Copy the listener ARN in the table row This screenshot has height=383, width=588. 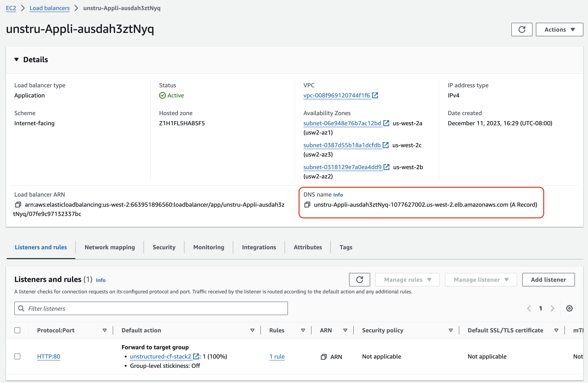point(324,357)
